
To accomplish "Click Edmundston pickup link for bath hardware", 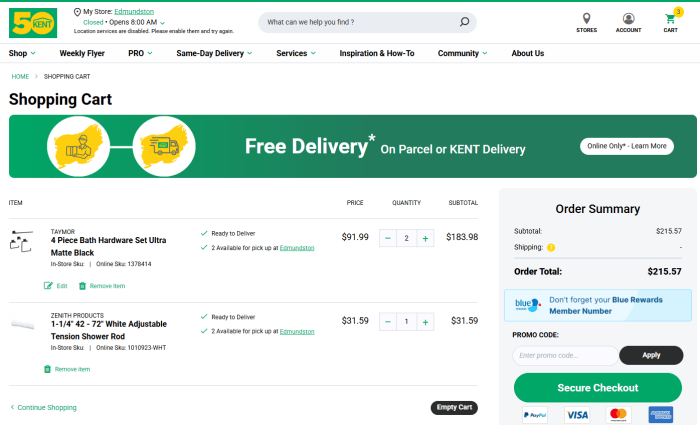I will pyautogui.click(x=297, y=248).
